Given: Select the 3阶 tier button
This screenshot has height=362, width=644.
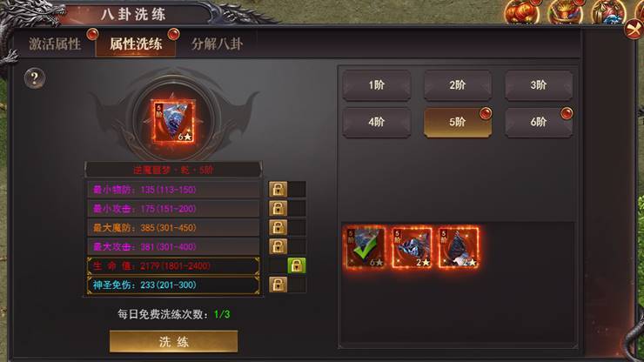Looking at the screenshot, I should tap(539, 85).
